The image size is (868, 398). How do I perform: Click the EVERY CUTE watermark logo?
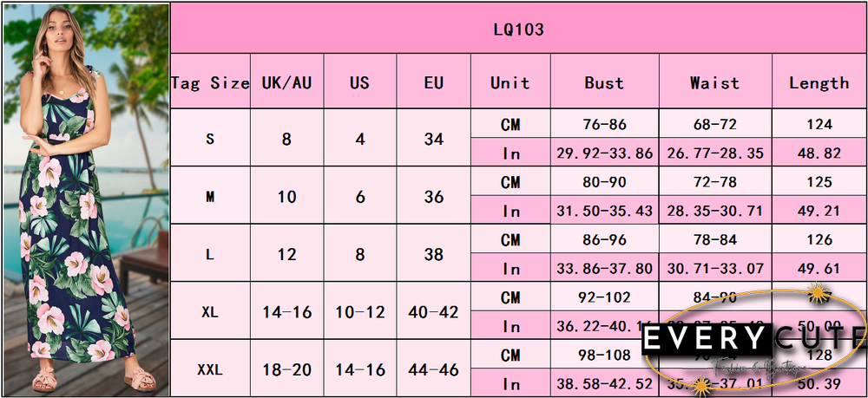pyautogui.click(x=753, y=340)
